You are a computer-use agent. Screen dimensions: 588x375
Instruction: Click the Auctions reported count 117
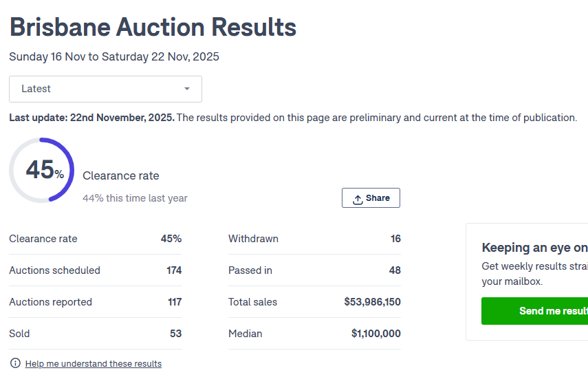[175, 302]
